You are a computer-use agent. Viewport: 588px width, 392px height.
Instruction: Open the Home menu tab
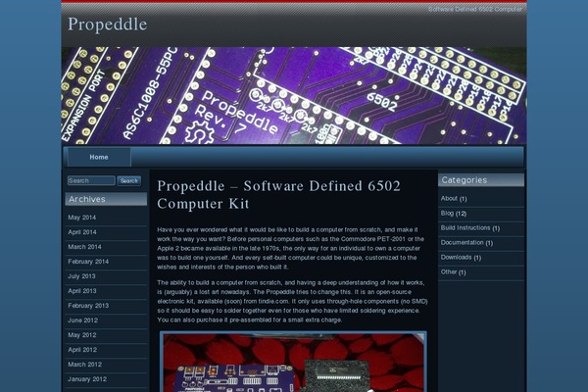(99, 157)
